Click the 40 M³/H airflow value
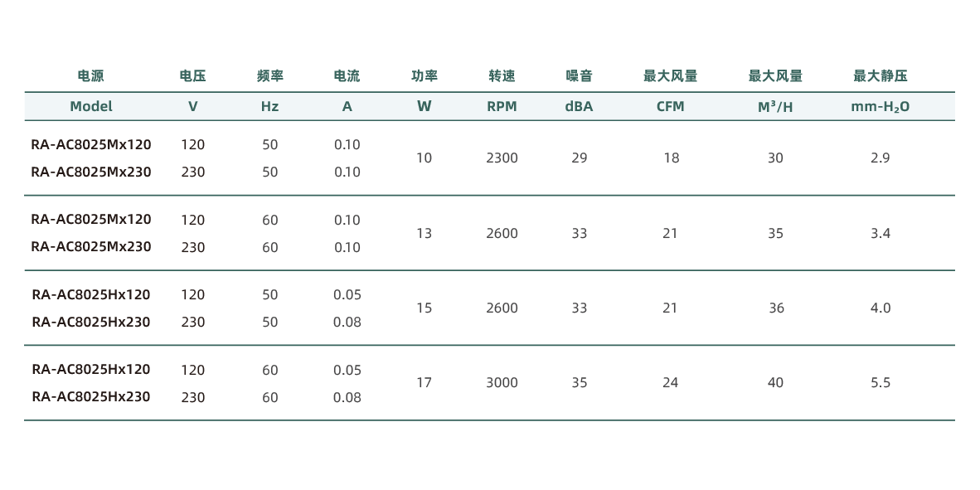The height and width of the screenshot is (490, 980). tap(775, 382)
